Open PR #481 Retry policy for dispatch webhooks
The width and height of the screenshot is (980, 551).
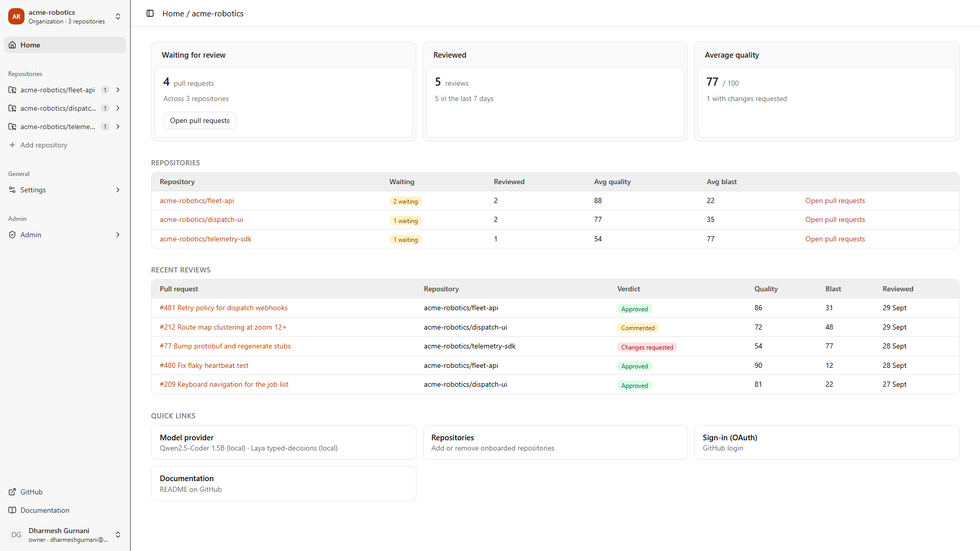(224, 308)
